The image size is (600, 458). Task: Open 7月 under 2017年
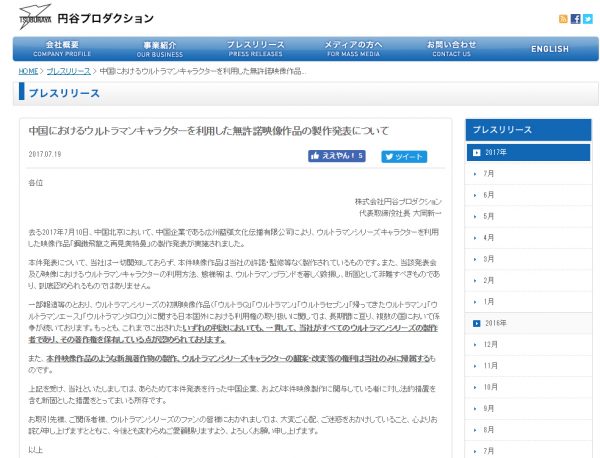tap(528, 174)
